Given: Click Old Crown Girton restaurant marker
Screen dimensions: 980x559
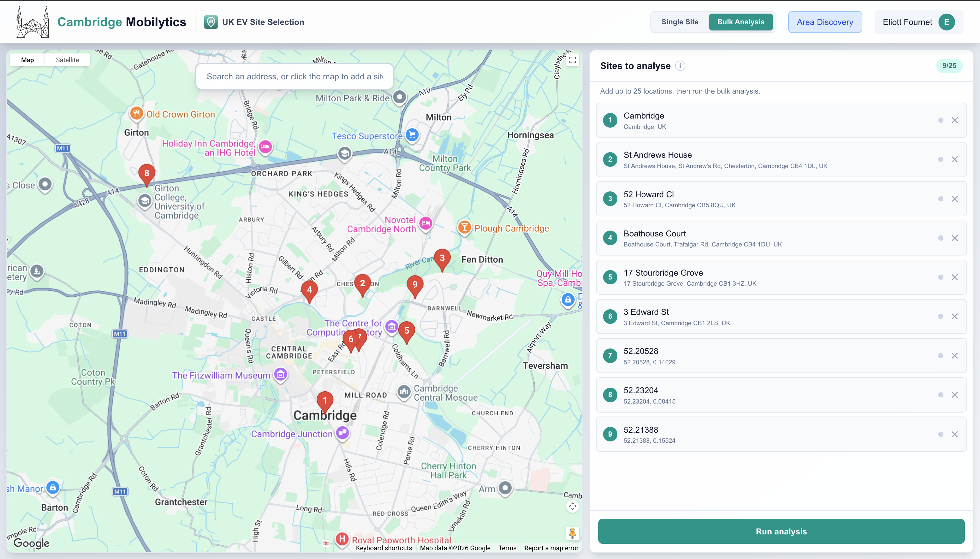Looking at the screenshot, I should [x=136, y=114].
